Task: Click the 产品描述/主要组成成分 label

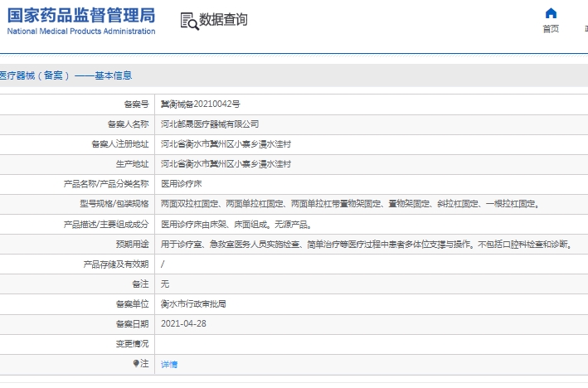Action: 106,224
